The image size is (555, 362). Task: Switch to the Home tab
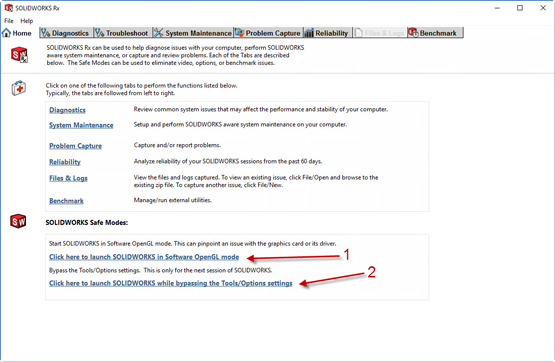pyautogui.click(x=17, y=33)
